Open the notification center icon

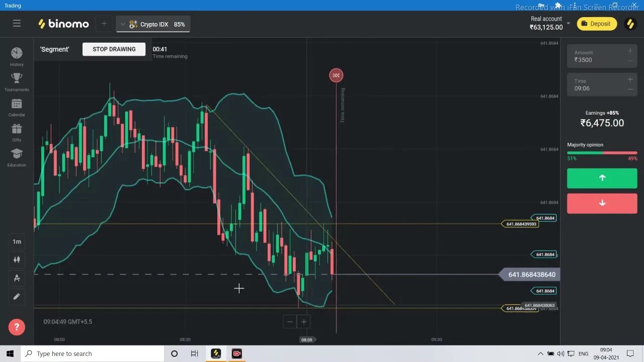630,353
